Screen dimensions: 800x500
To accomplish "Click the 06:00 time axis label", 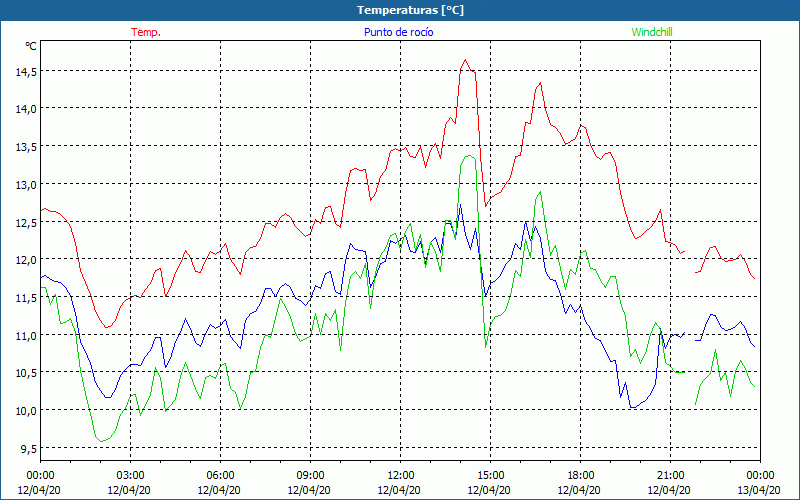I will click(x=220, y=476).
